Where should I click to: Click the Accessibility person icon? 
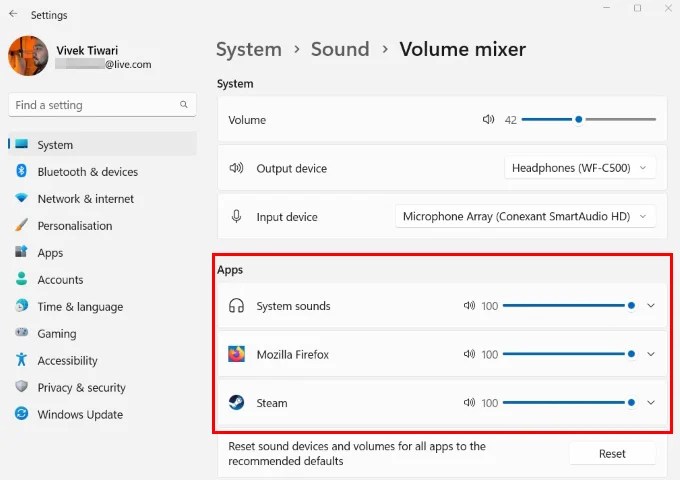21,359
